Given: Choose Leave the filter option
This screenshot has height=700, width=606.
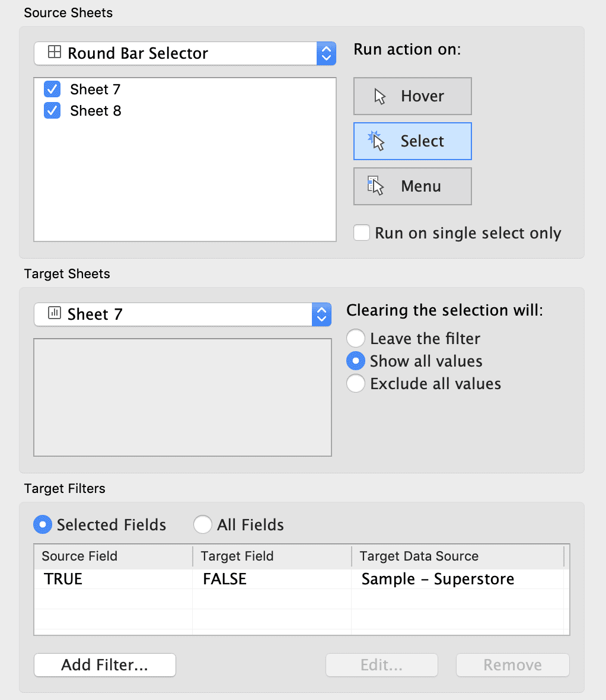Looking at the screenshot, I should point(356,339).
